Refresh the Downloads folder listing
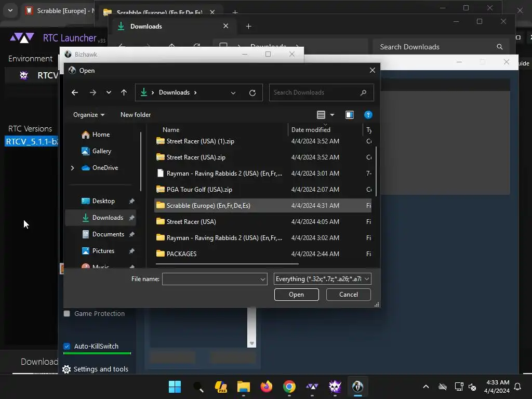The height and width of the screenshot is (399, 532). 252,92
